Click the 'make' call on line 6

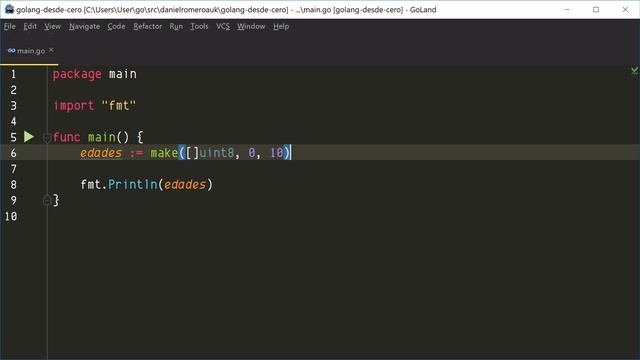coord(164,153)
